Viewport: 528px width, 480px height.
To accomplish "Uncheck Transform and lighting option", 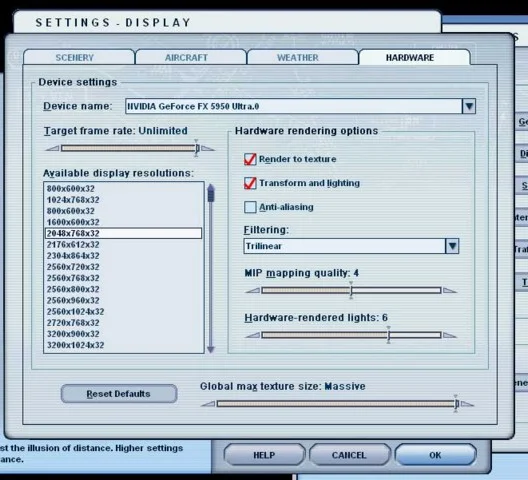I will pyautogui.click(x=250, y=183).
